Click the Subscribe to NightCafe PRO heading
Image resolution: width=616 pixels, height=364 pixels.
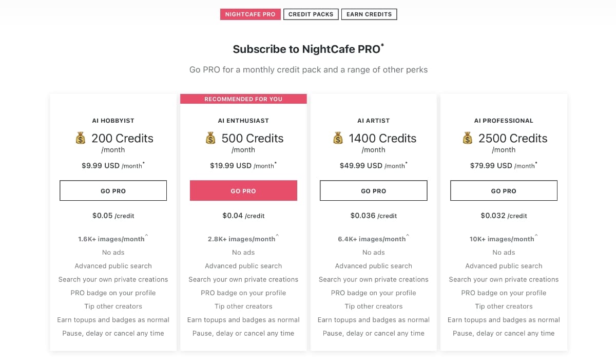point(309,49)
